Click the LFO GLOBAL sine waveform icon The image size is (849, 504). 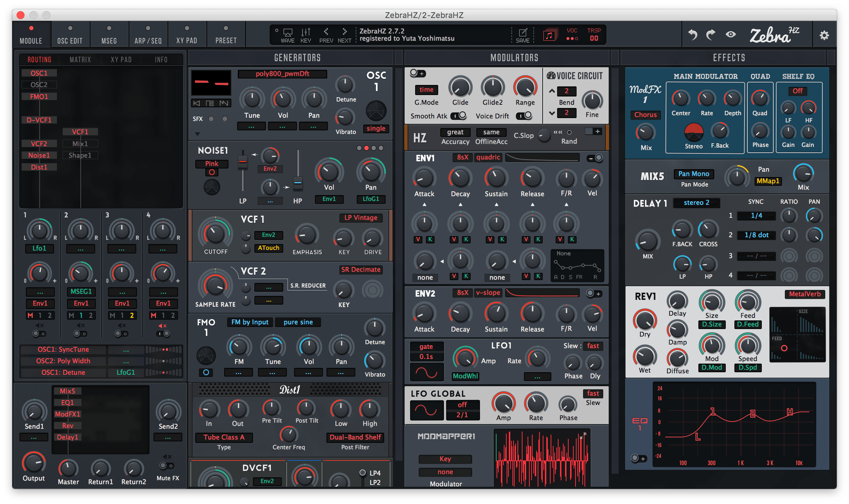click(427, 410)
